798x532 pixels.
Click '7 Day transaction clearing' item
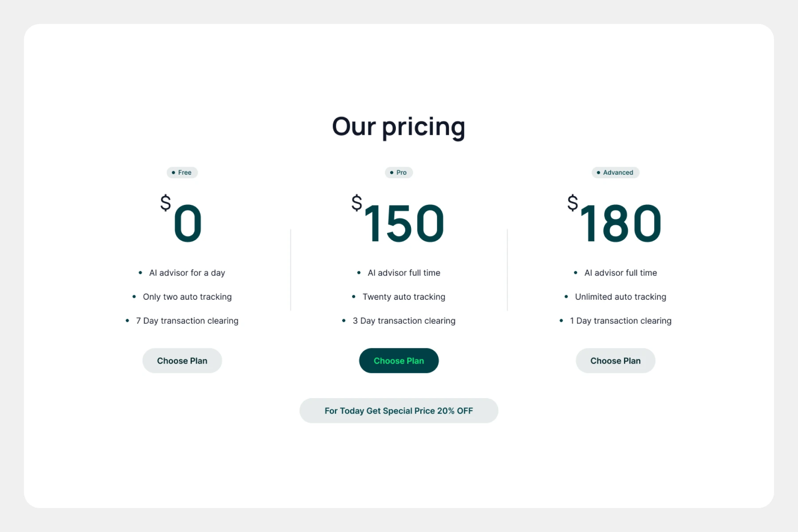pyautogui.click(x=187, y=321)
